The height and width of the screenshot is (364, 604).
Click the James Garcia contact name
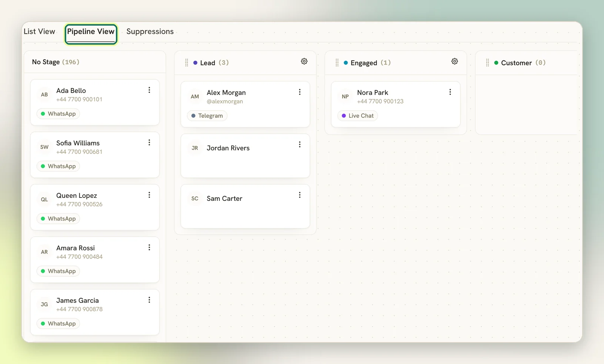(77, 301)
